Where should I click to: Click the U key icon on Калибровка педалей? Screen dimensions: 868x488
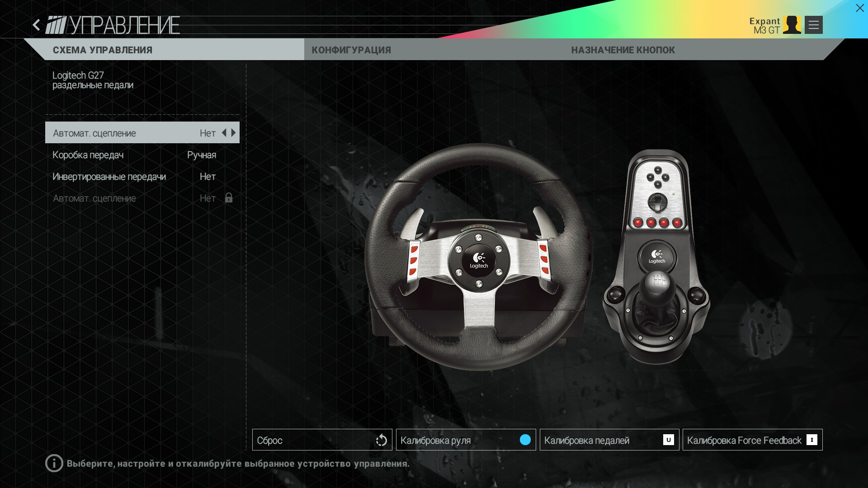(x=668, y=440)
